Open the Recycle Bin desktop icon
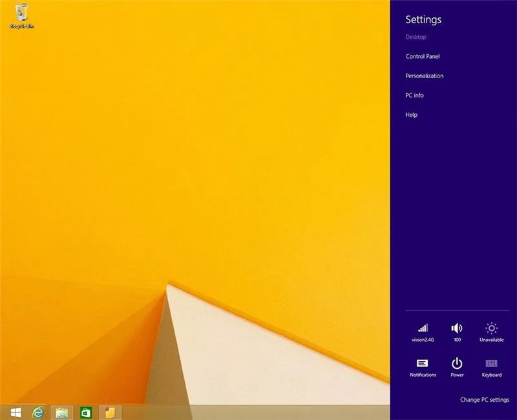The height and width of the screenshot is (420, 517). click(22, 16)
